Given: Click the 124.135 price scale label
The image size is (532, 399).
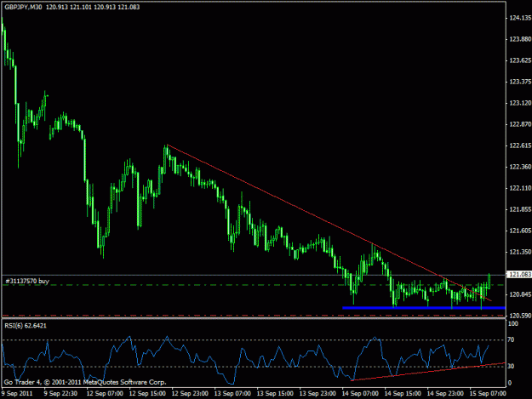Looking at the screenshot, I should tap(520, 18).
